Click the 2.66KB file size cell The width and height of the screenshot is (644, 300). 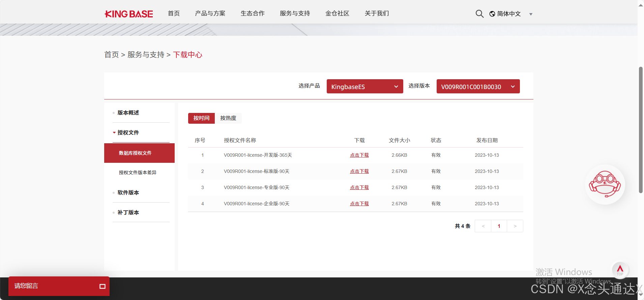400,155
